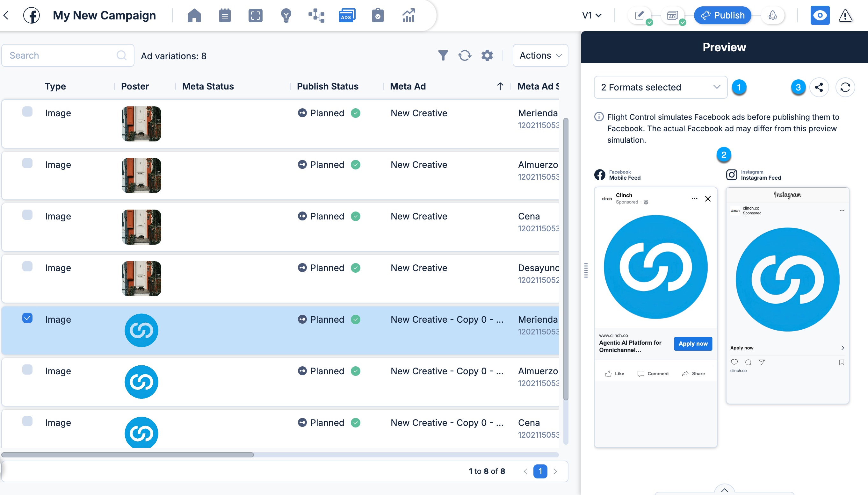
Task: Sort by the Meta Status column header
Action: [208, 86]
